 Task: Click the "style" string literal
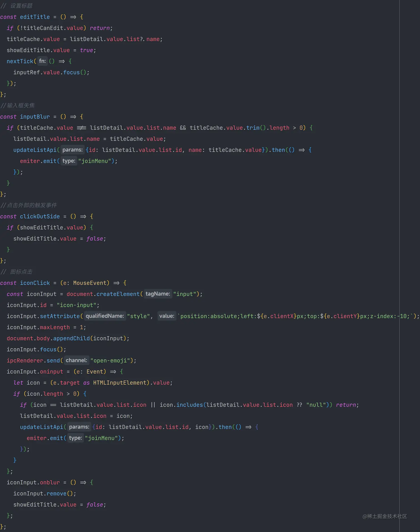coord(138,316)
